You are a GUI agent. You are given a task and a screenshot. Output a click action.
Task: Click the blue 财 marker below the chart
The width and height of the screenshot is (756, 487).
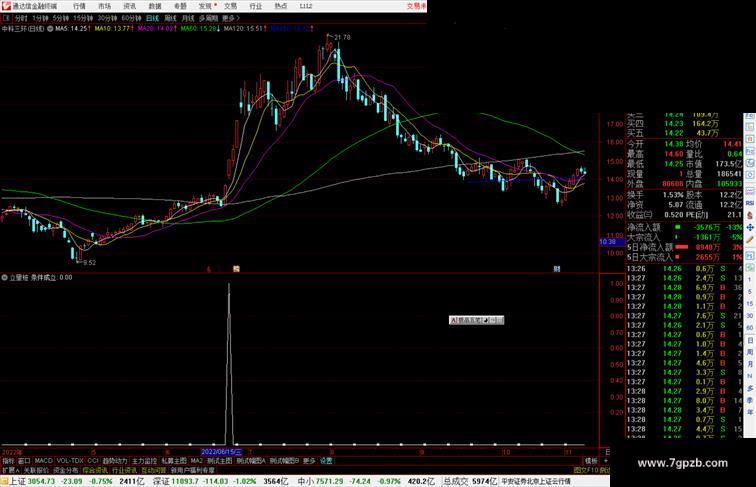click(x=557, y=269)
